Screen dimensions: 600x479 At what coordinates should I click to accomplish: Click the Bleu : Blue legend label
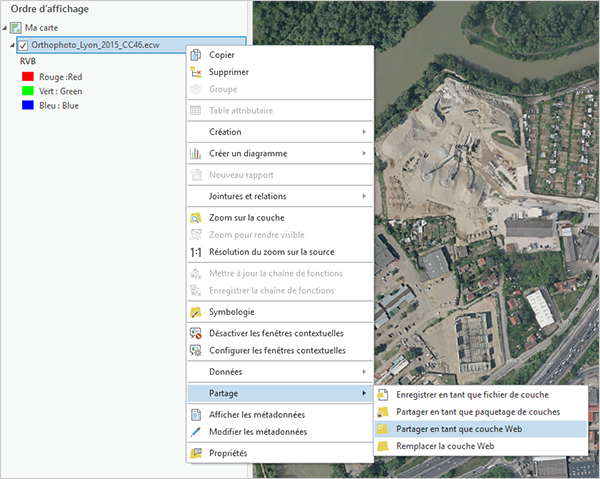tap(59, 106)
